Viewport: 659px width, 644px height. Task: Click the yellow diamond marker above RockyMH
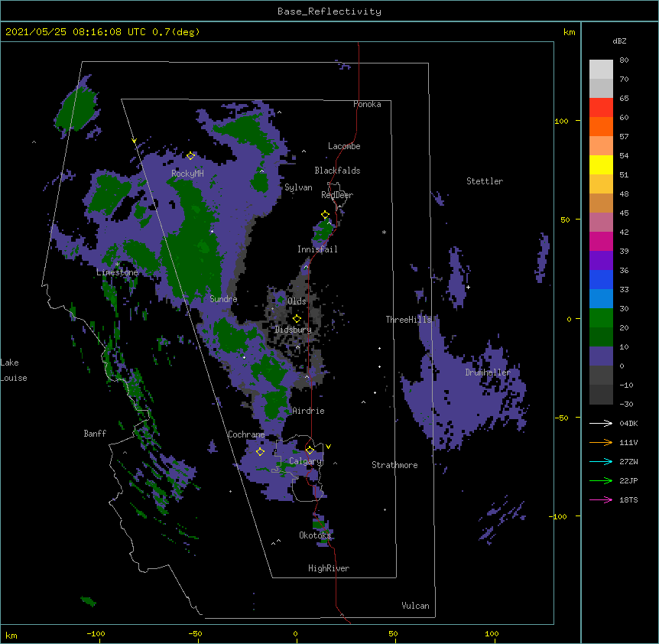[x=190, y=155]
